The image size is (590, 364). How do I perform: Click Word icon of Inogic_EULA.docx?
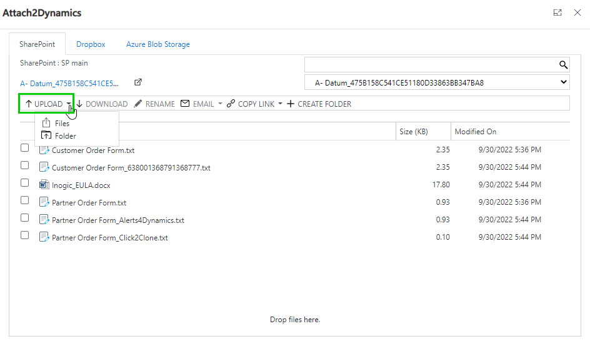pos(44,184)
